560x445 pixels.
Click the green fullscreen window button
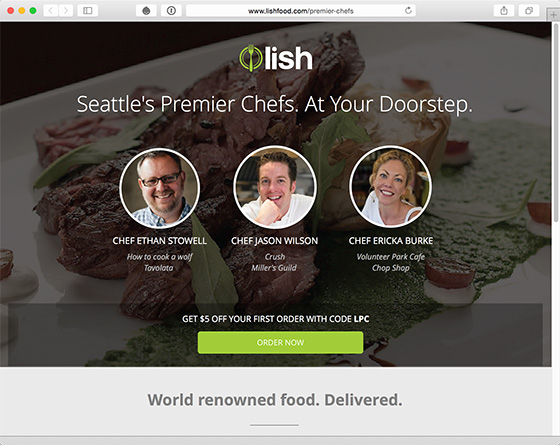pos(33,11)
